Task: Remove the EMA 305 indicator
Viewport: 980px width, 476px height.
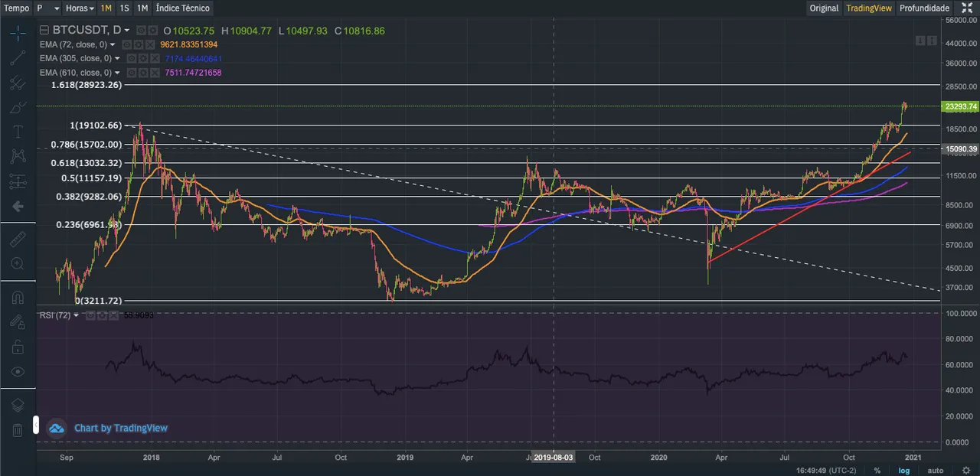Action: tap(155, 59)
